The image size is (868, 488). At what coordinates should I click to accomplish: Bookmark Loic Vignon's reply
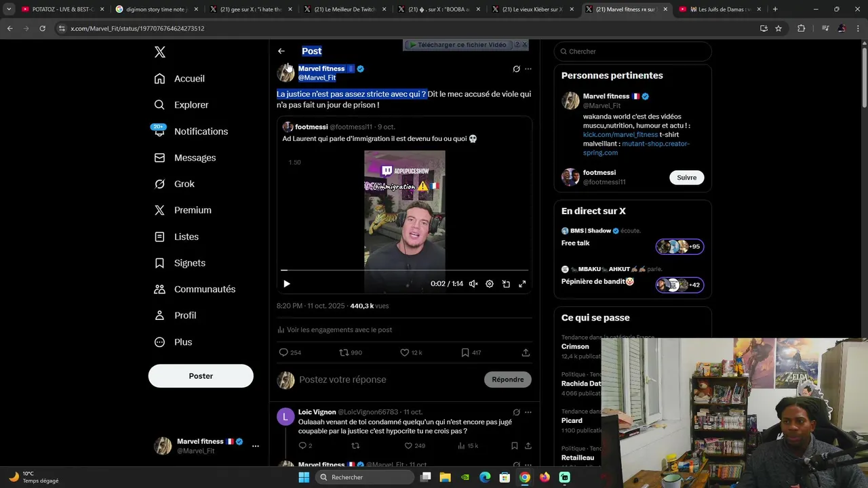[x=515, y=446]
